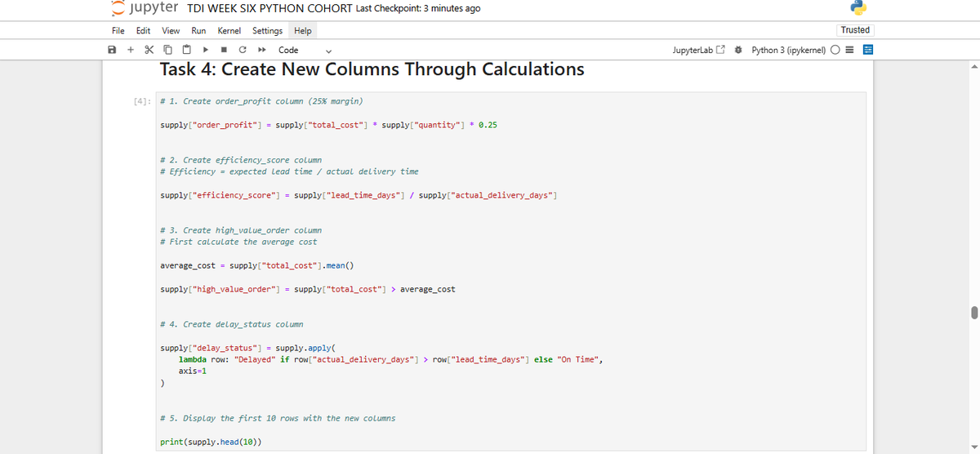The image size is (980, 454).
Task: Click the order_profit assignment code line
Action: 329,125
